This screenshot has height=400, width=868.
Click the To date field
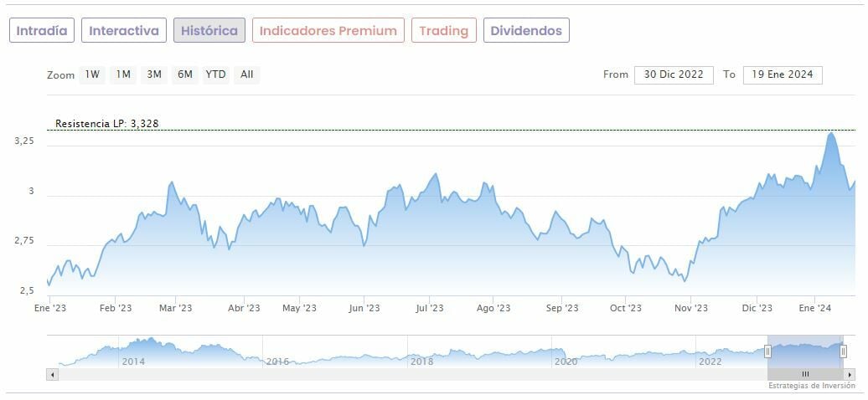(x=783, y=74)
